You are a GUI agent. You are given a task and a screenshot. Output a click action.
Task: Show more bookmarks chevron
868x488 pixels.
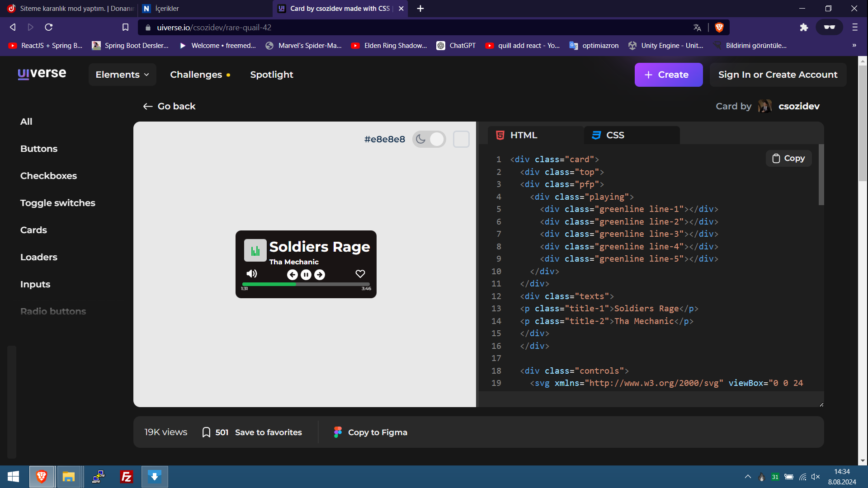854,45
